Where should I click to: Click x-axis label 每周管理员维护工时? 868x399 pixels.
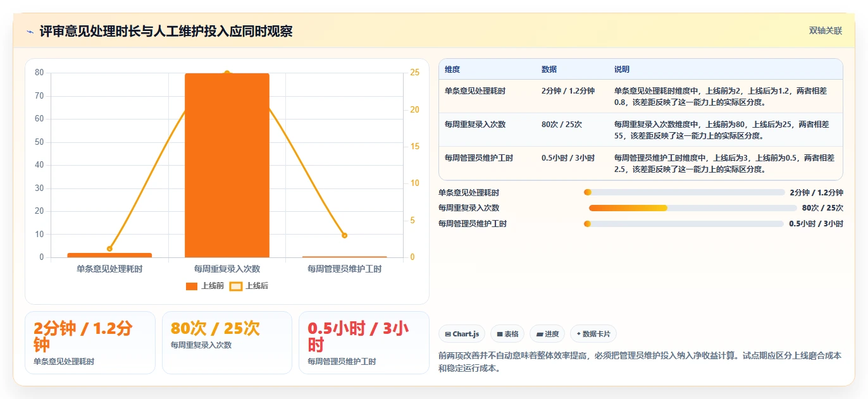(x=344, y=269)
